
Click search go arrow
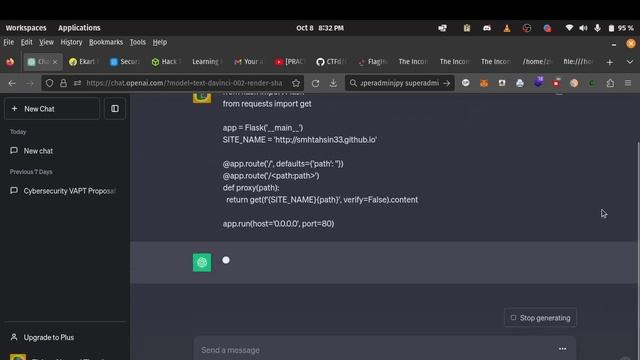[x=447, y=83]
